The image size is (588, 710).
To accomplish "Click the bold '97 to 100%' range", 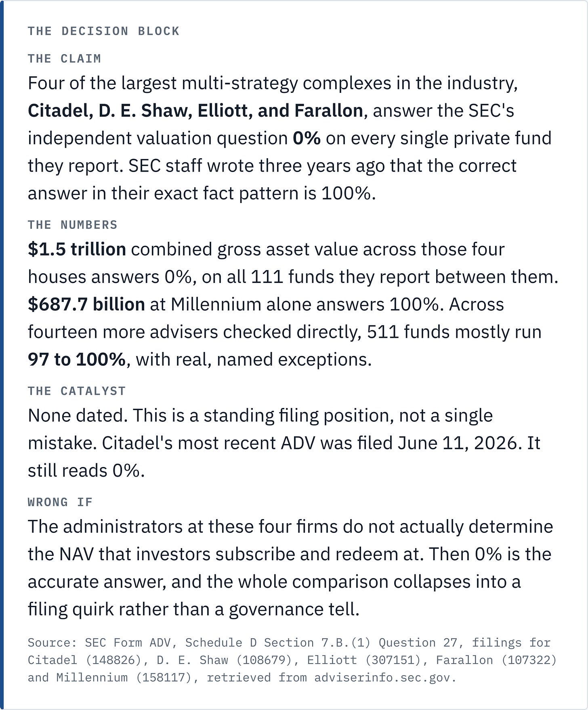I will coord(77,359).
